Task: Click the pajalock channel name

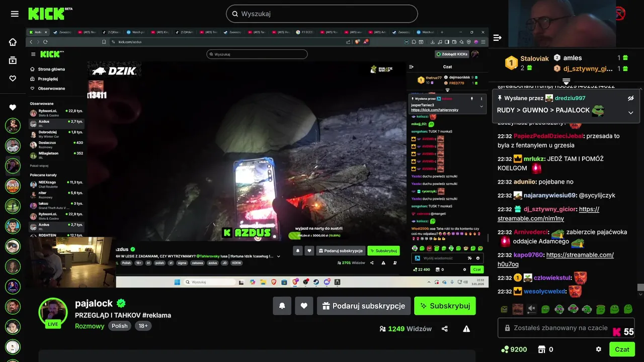Action: pos(94,303)
